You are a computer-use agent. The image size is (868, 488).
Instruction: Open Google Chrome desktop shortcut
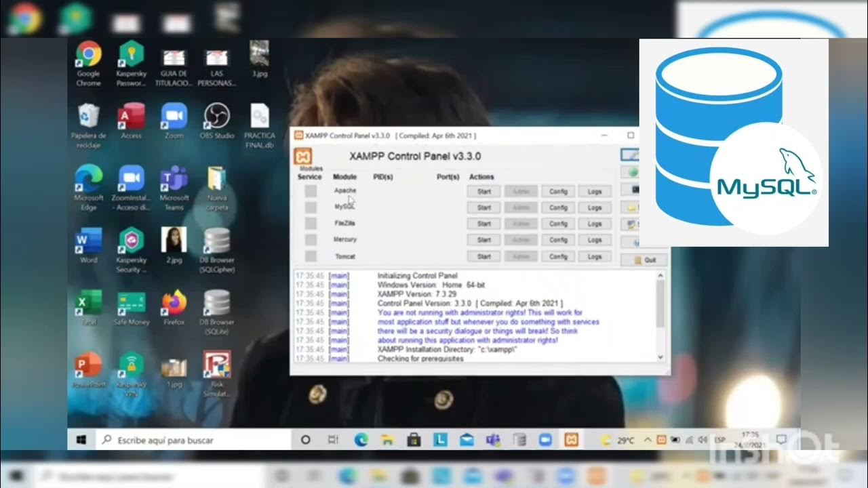click(89, 54)
